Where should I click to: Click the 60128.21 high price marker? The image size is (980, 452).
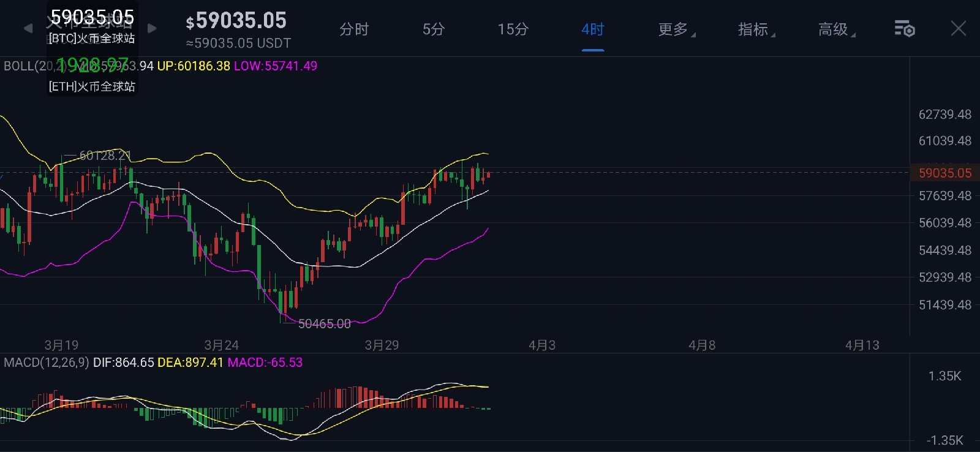[x=105, y=156]
